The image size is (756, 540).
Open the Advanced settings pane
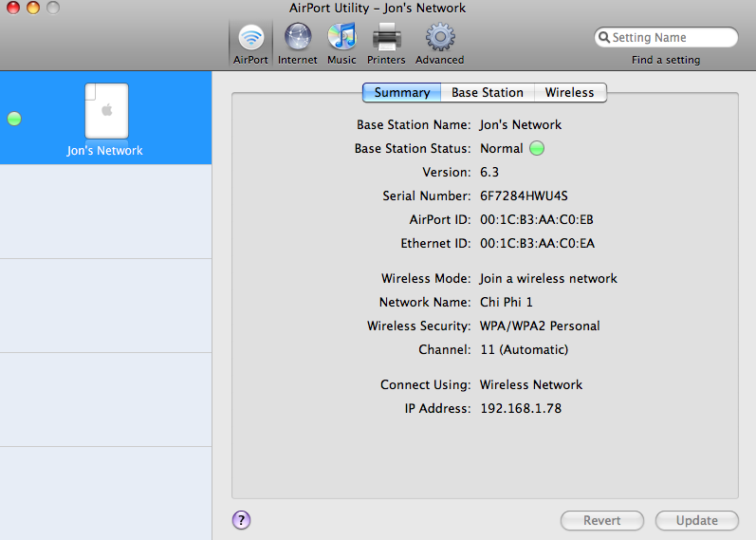point(440,45)
